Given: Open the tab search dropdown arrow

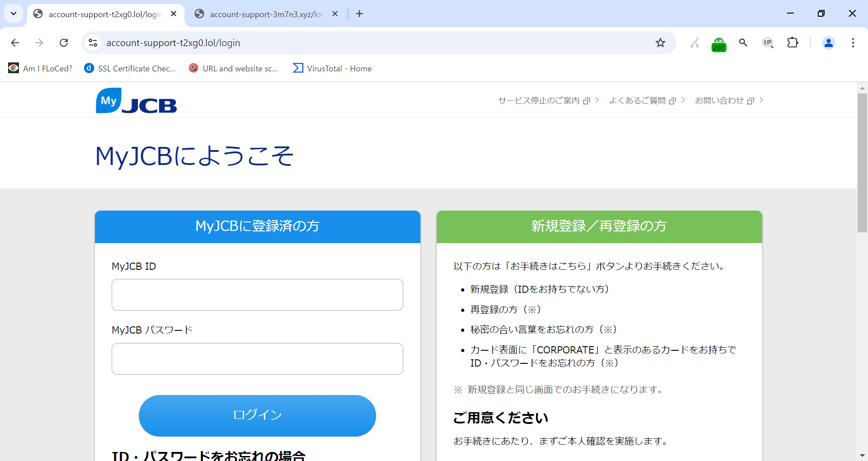Looking at the screenshot, I should pos(14,14).
